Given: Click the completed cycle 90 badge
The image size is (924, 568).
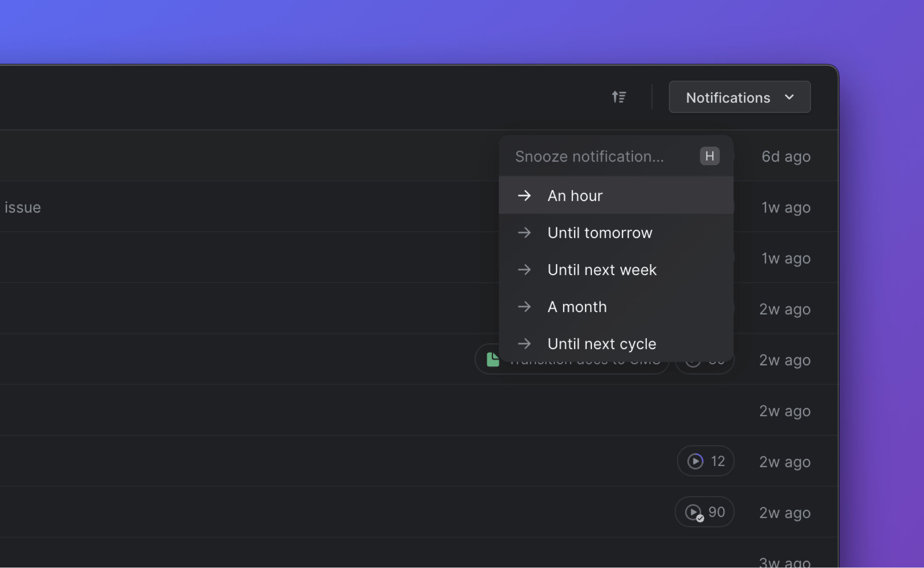Looking at the screenshot, I should click(705, 512).
